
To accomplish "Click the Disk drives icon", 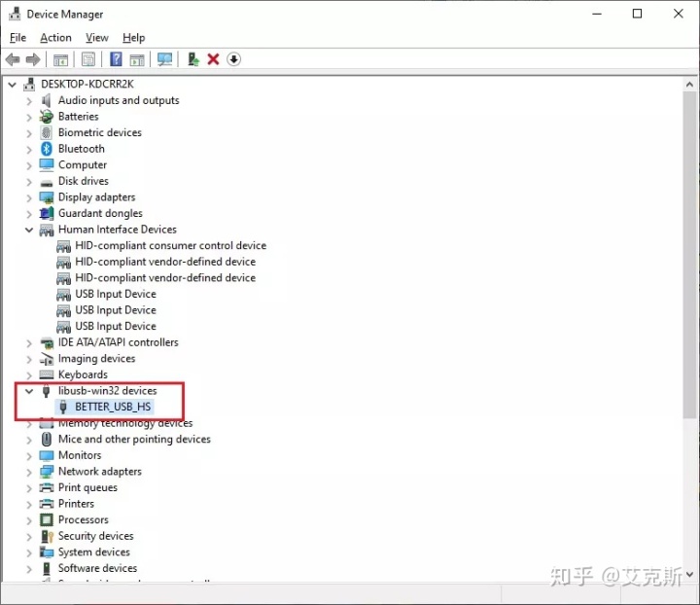I will click(x=47, y=182).
